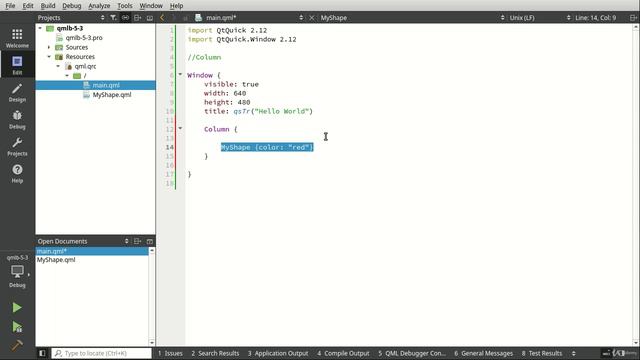The image size is (640, 360).
Task: Select qmlb-5-3.pro in the project tree
Action: pyautogui.click(x=84, y=38)
